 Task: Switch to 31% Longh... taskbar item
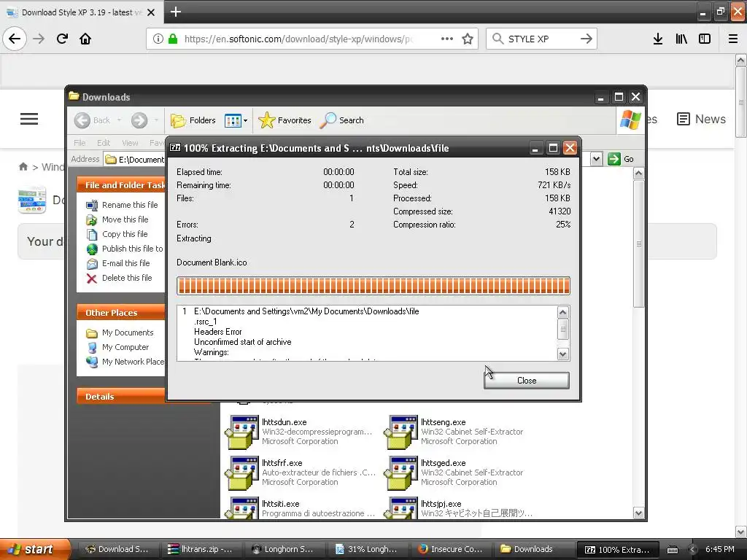coord(367,549)
